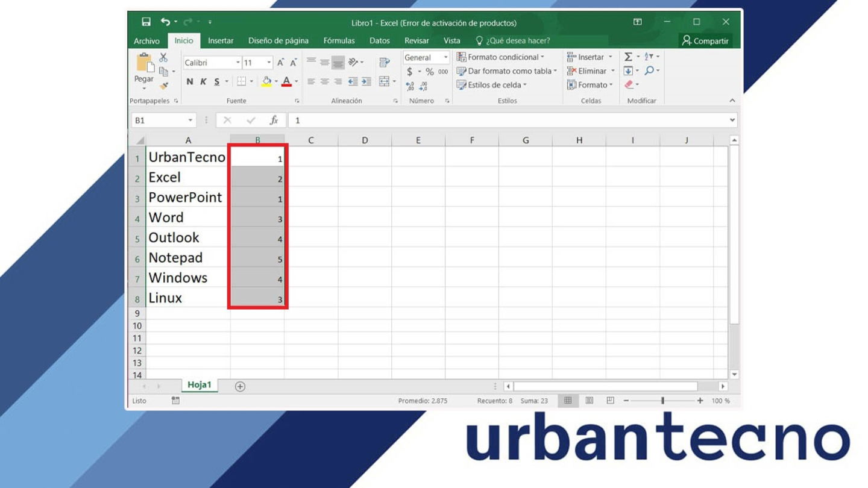Decrease the font size with the smaller A
This screenshot has height=488, width=868.
tap(294, 63)
